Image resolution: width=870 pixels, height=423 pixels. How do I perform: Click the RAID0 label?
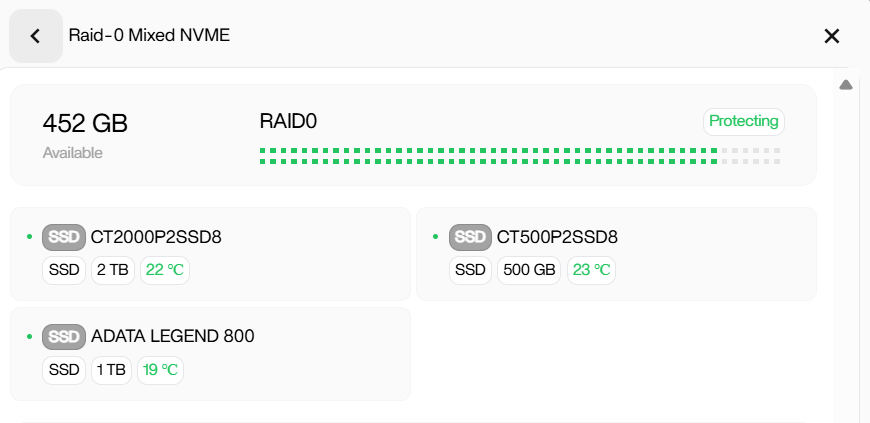(288, 121)
